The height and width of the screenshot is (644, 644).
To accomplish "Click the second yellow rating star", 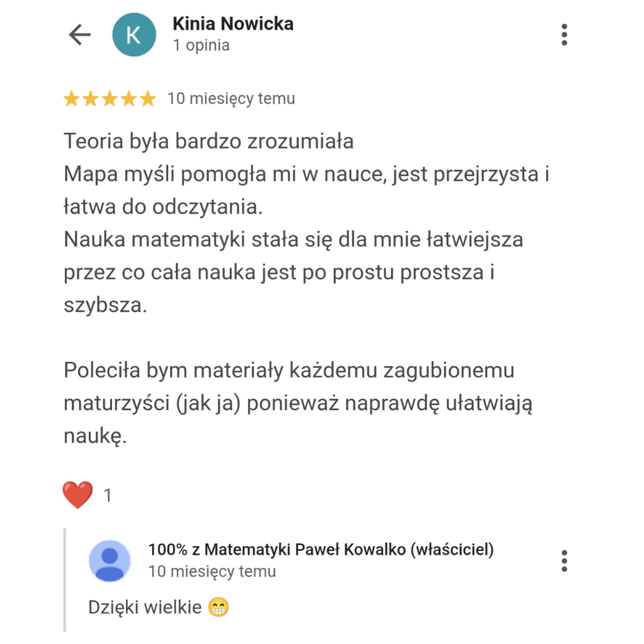I will tap(91, 99).
